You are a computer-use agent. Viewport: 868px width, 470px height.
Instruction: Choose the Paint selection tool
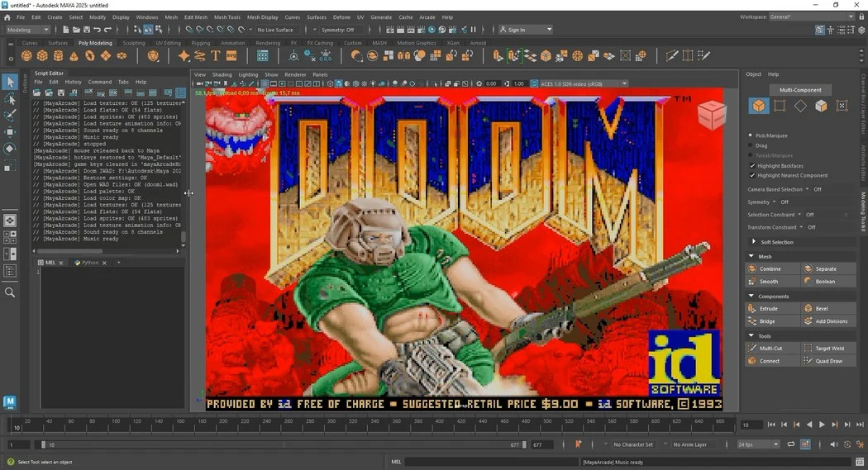tap(10, 115)
